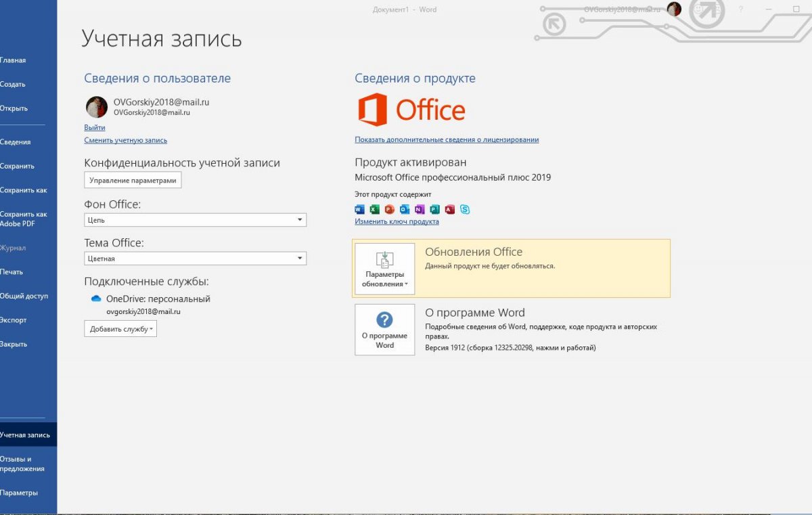Click the Обновления Office heading
The width and height of the screenshot is (812, 515).
pos(474,252)
